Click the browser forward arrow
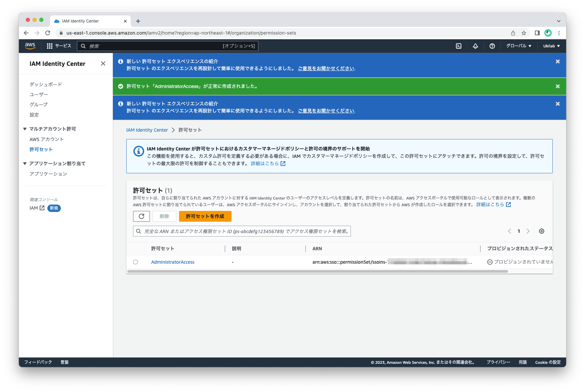 click(37, 33)
